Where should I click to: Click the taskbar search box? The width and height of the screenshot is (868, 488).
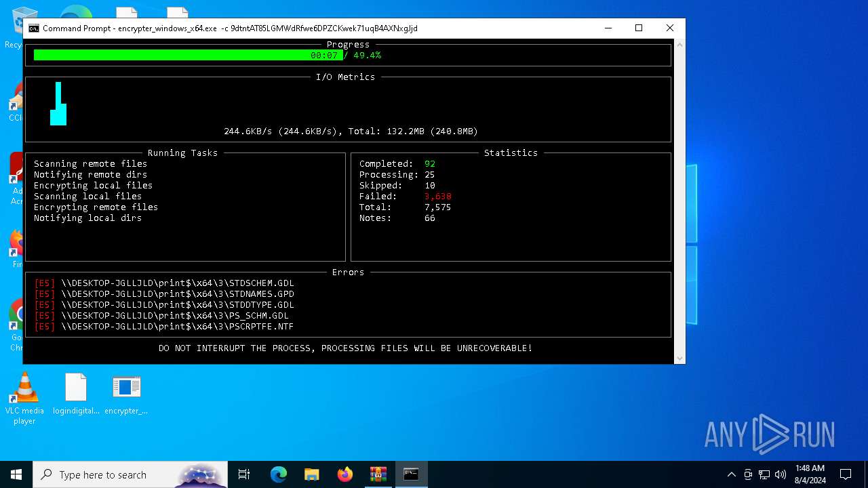130,474
